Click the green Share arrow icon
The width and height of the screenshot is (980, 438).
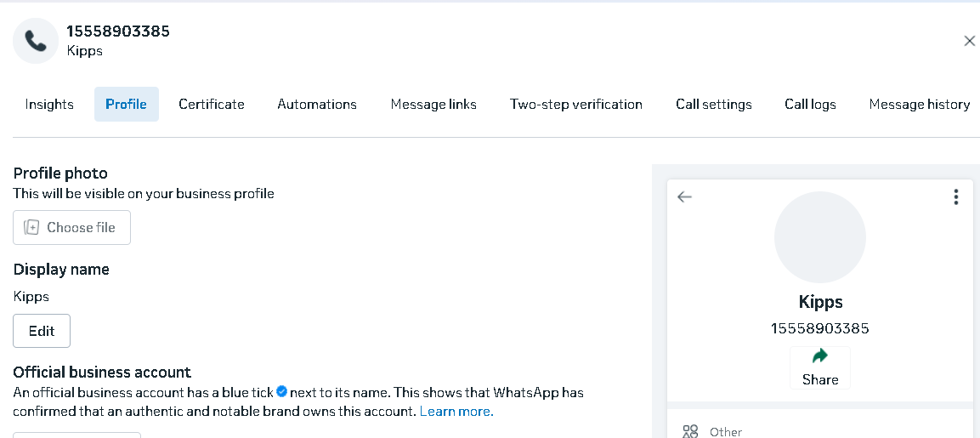(820, 356)
